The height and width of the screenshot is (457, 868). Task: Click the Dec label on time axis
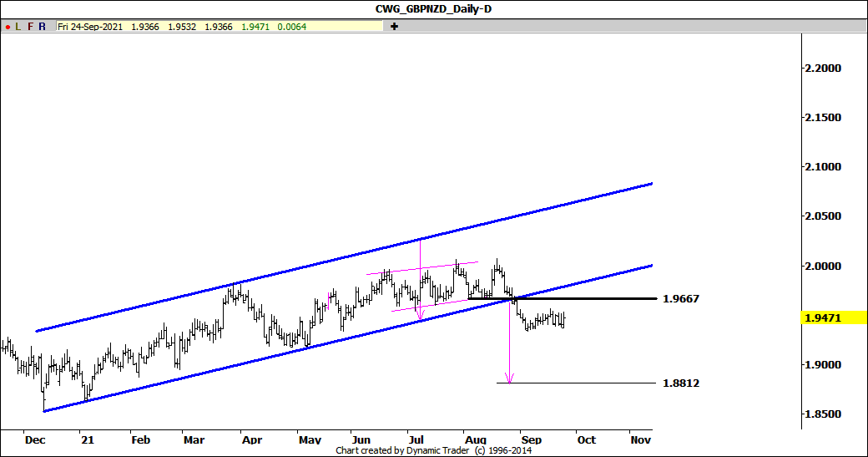[x=35, y=439]
